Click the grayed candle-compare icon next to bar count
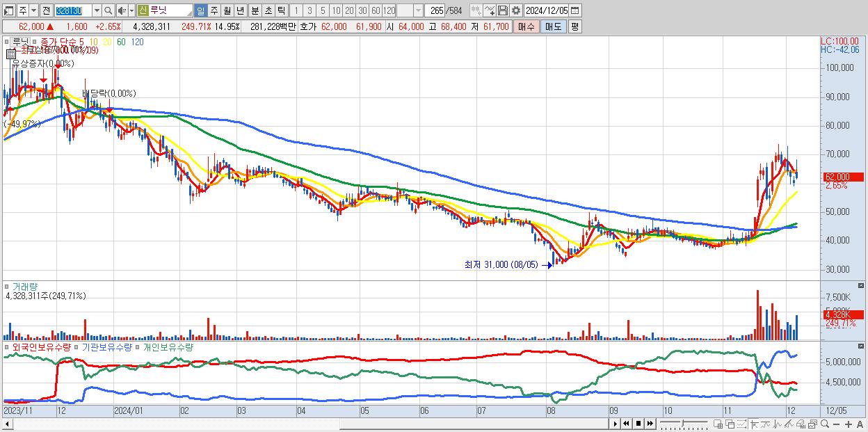The width and height of the screenshot is (868, 432). pyautogui.click(x=476, y=10)
